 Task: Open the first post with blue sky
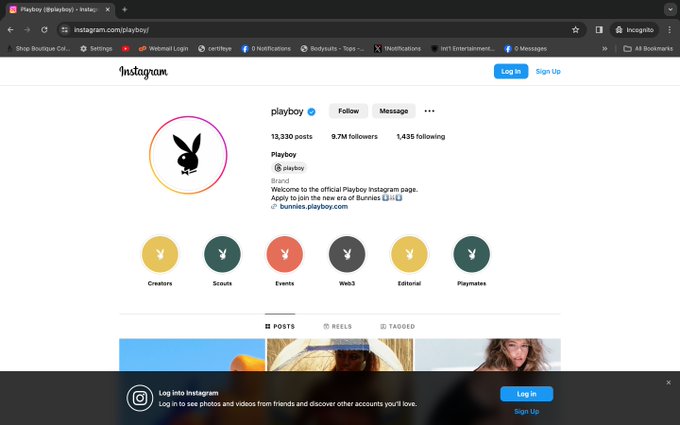(192, 355)
